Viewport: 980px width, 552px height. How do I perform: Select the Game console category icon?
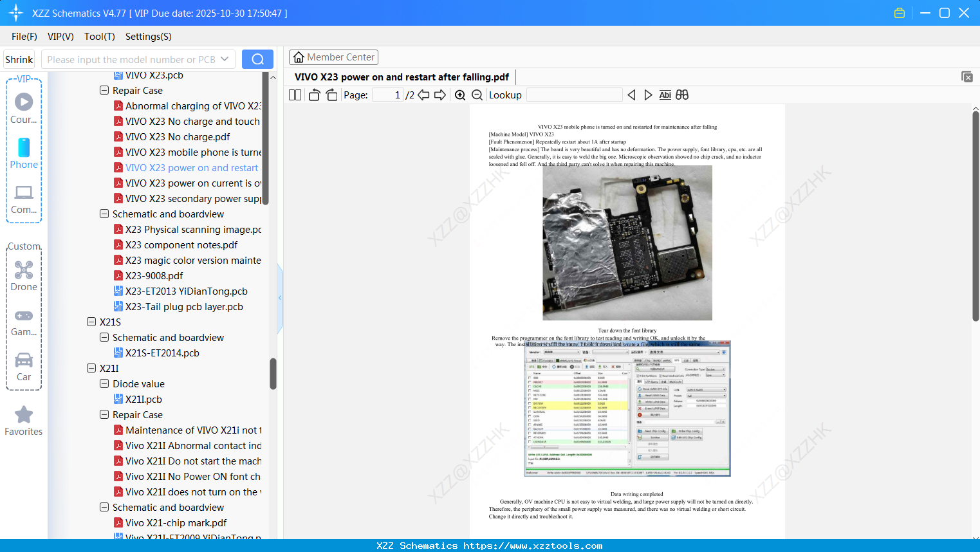[x=24, y=315]
